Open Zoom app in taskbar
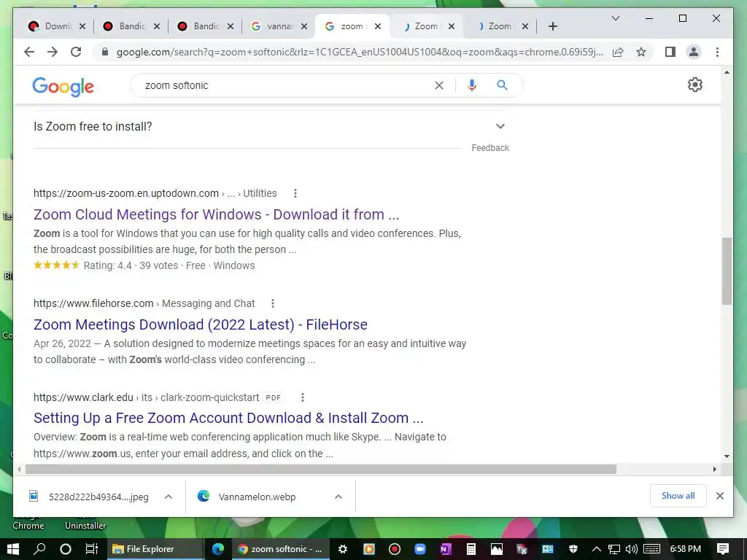747x560 pixels. click(x=419, y=549)
